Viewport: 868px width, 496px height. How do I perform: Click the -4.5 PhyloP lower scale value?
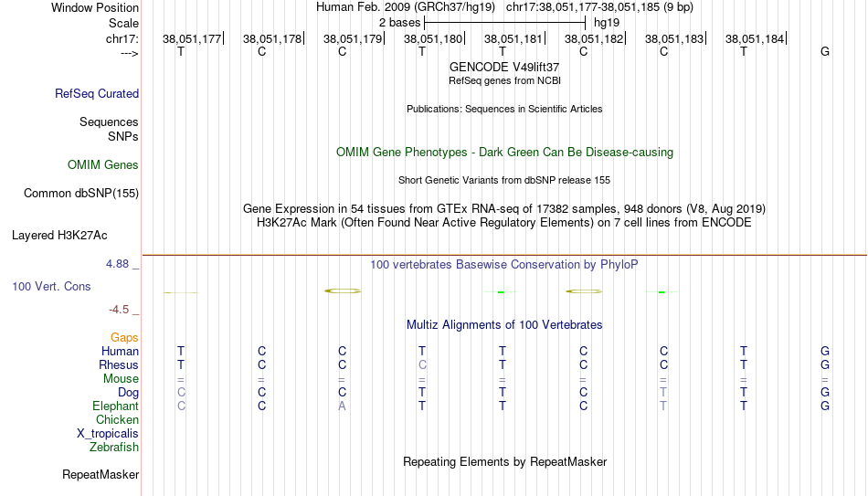(119, 310)
